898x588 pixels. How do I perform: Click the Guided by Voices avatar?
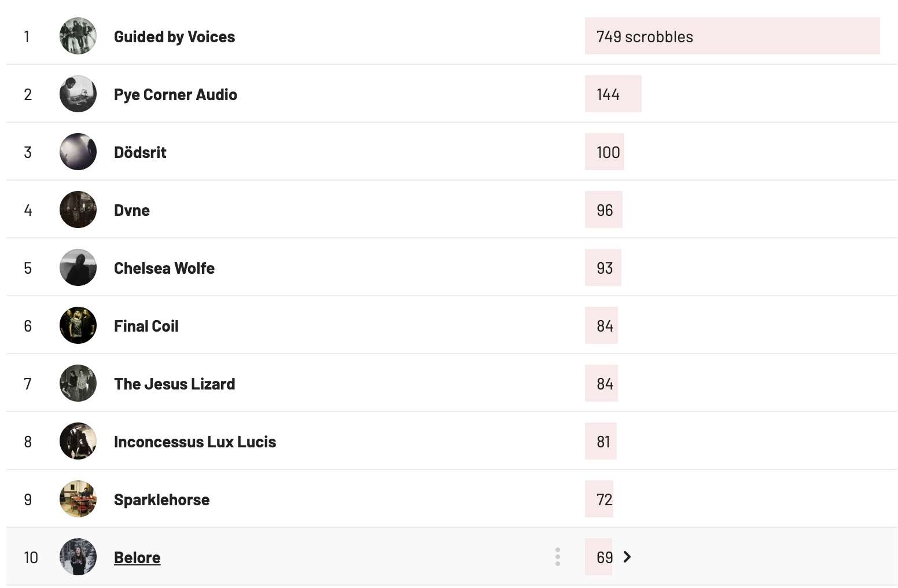coord(78,36)
